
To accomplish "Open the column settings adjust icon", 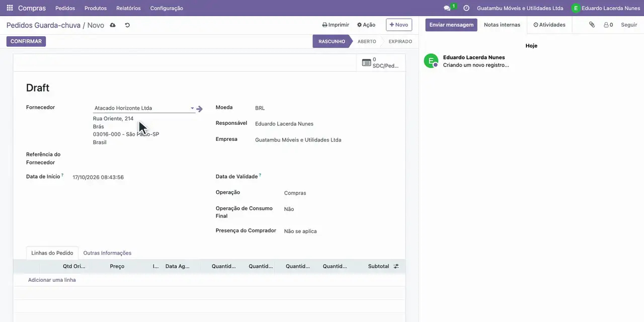I will [396, 266].
